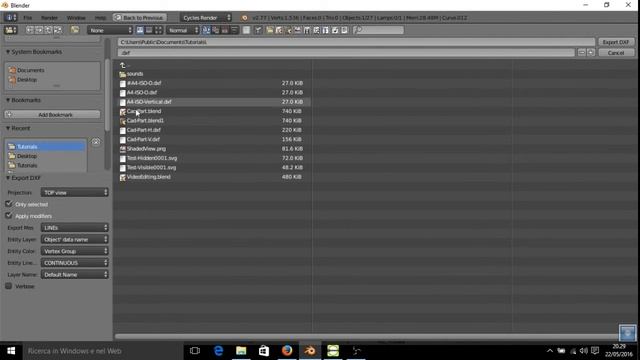Image resolution: width=640 pixels, height=360 pixels.
Task: Open Cycles Render engine dropdown
Action: pos(206,18)
